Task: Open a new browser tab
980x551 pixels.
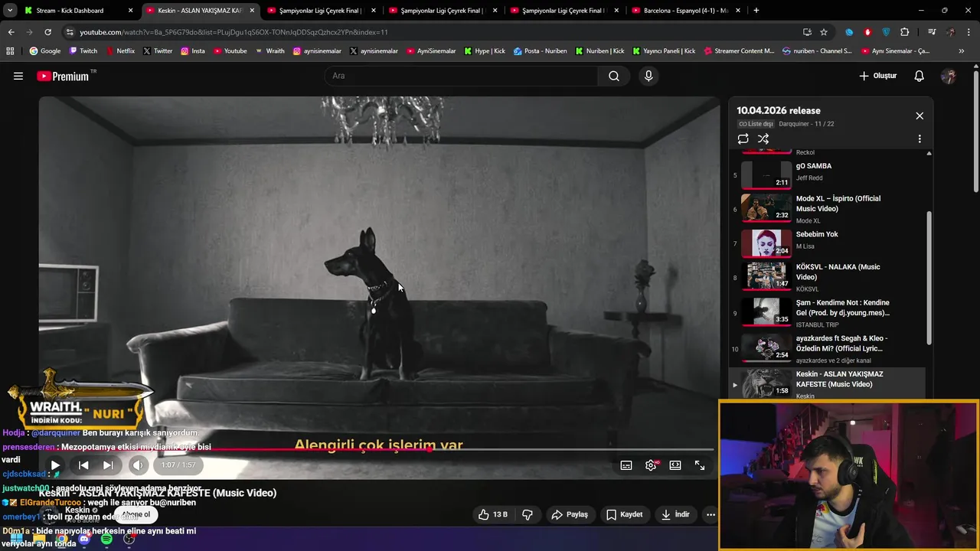Action: click(756, 11)
